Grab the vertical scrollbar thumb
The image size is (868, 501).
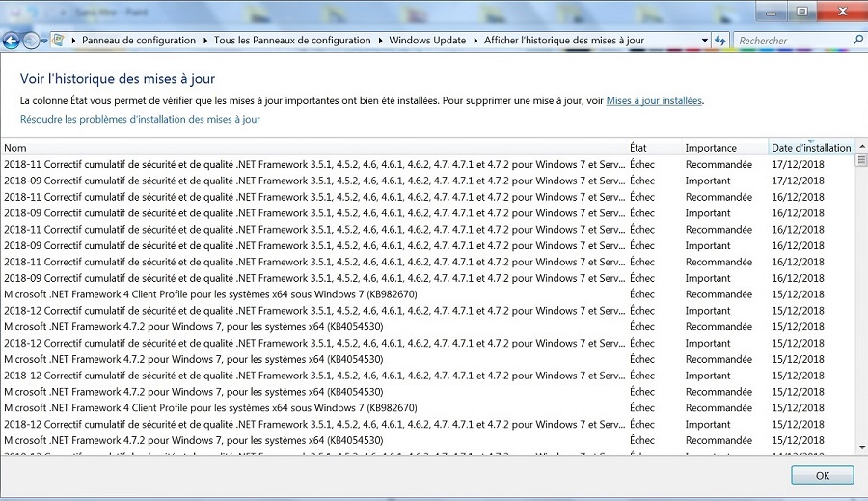[x=861, y=160]
